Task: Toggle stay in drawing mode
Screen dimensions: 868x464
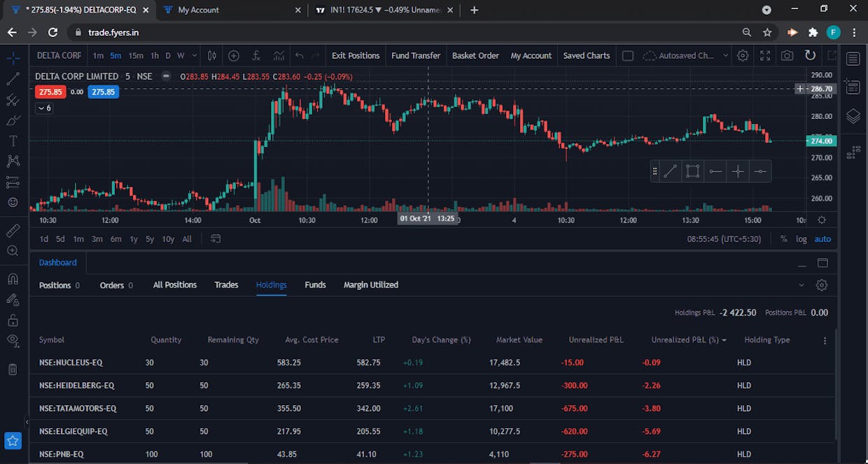Action: [13, 300]
